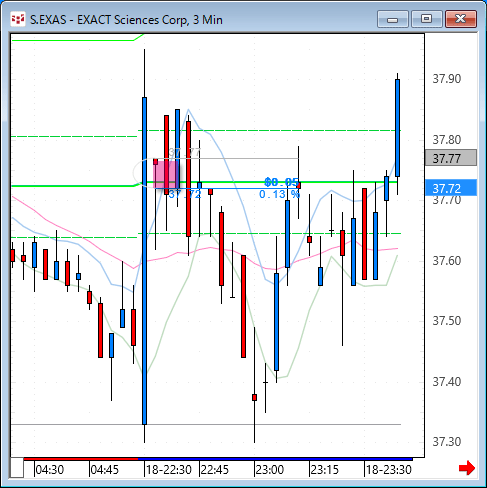Click the S.EXAS EXACT Sciences title bar
The height and width of the screenshot is (488, 487).
pyautogui.click(x=126, y=20)
